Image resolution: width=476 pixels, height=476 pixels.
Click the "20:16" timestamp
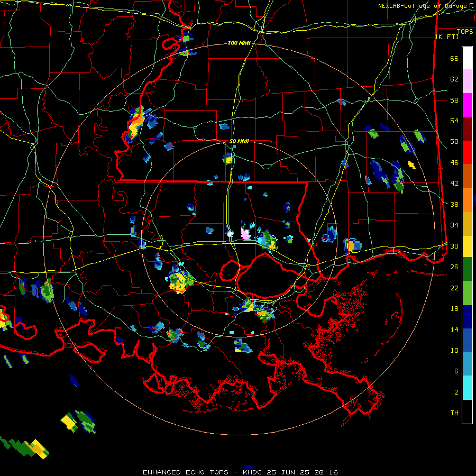(325, 472)
